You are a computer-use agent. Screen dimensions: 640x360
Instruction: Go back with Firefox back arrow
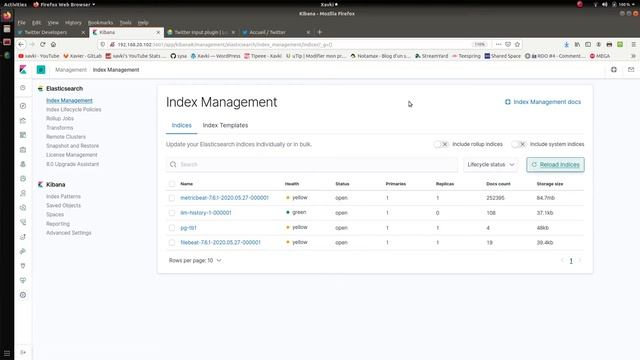click(x=21, y=44)
